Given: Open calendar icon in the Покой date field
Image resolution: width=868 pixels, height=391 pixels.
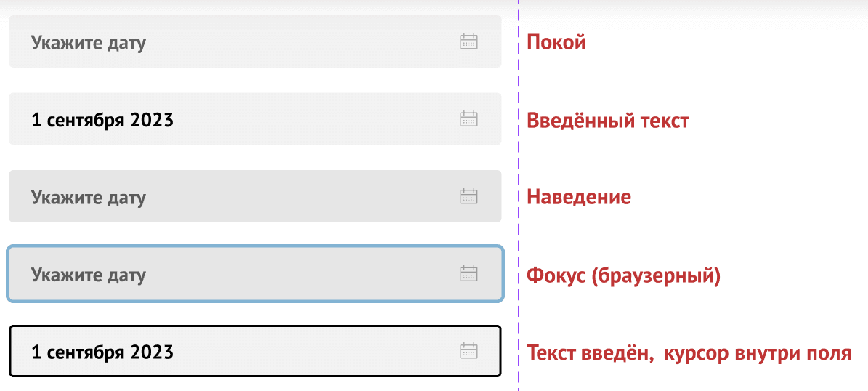Looking at the screenshot, I should [469, 41].
